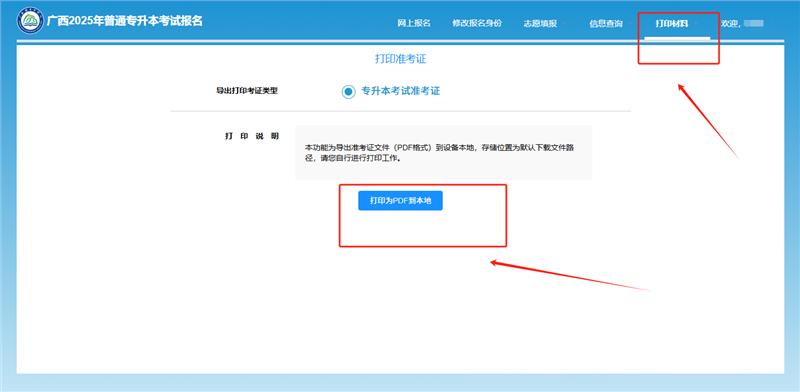Open the 打印材料 tab

coord(671,23)
